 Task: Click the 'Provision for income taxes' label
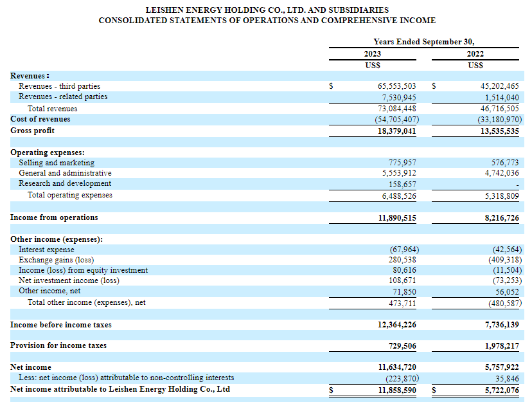pos(58,345)
